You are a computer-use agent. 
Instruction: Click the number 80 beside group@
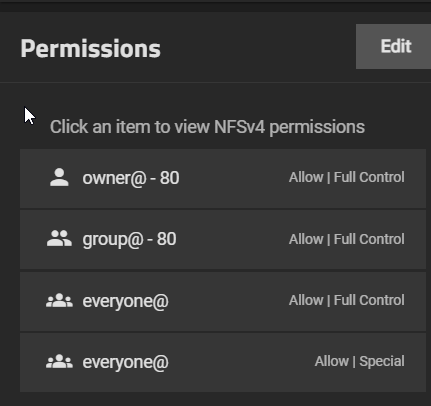[166, 239]
